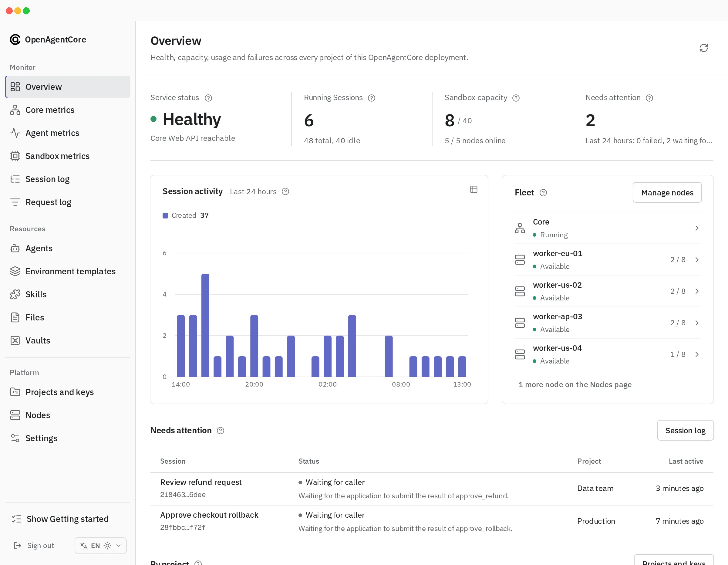Image resolution: width=728 pixels, height=565 pixels.
Task: Click the worker-us-04 server icon
Action: (520, 354)
